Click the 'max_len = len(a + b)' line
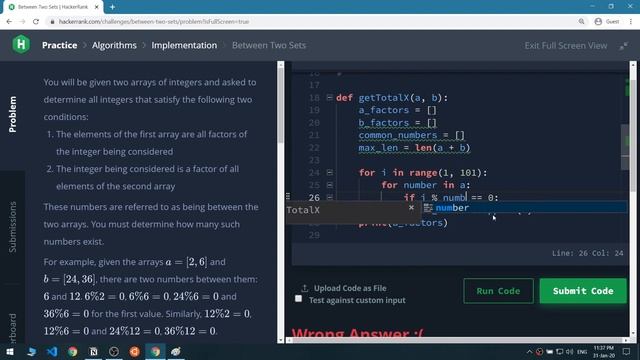This screenshot has width=640, height=360. [x=414, y=148]
